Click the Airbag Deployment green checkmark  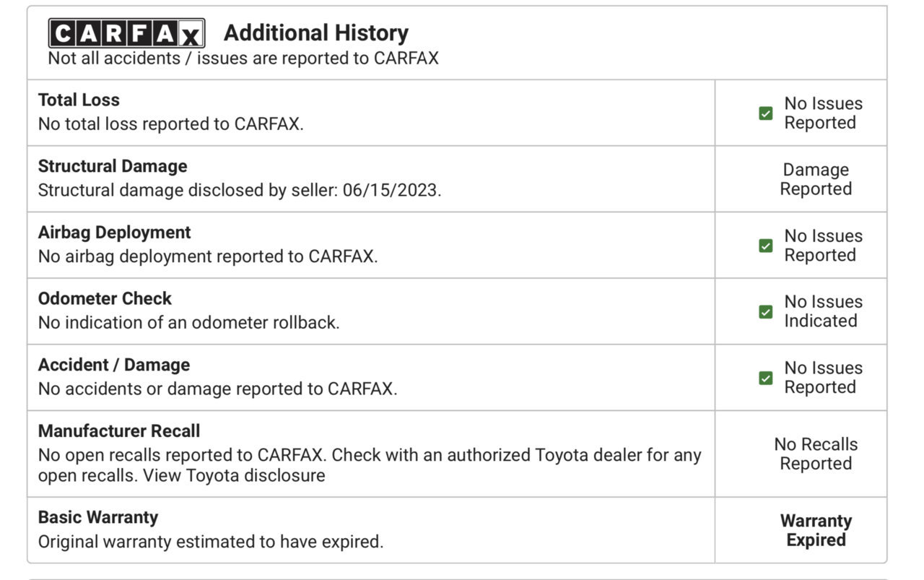tap(766, 246)
